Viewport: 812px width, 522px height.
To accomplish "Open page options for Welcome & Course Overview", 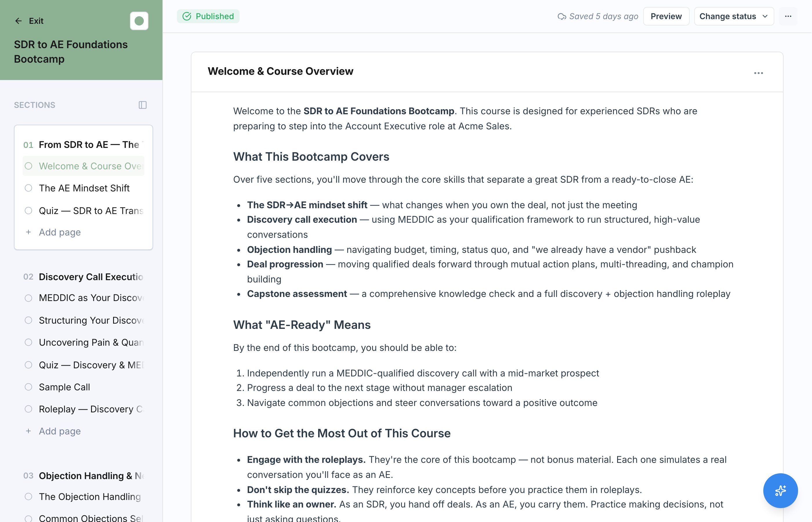I will (758, 73).
